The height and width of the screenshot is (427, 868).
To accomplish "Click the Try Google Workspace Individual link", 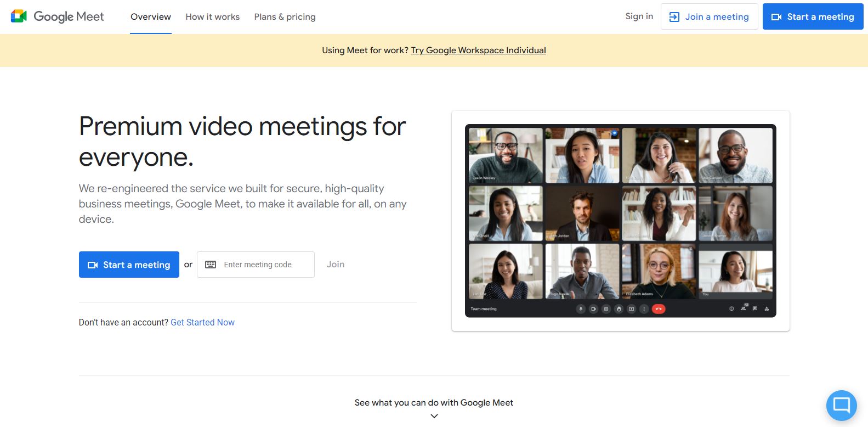I will 479,50.
